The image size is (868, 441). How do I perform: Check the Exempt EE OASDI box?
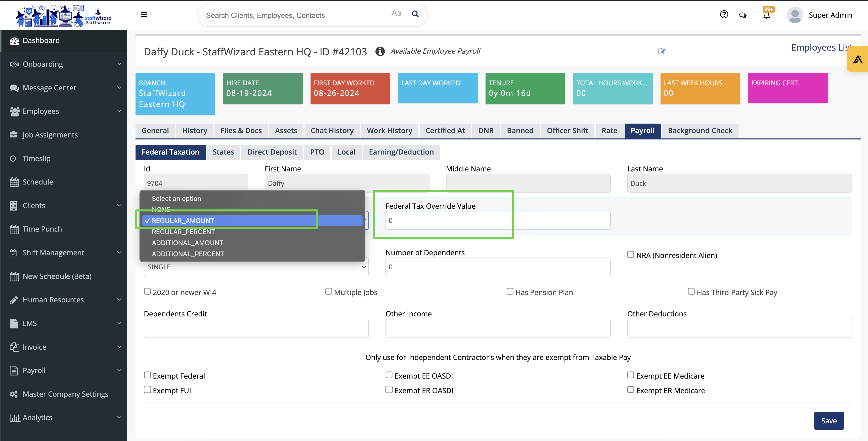tap(389, 375)
